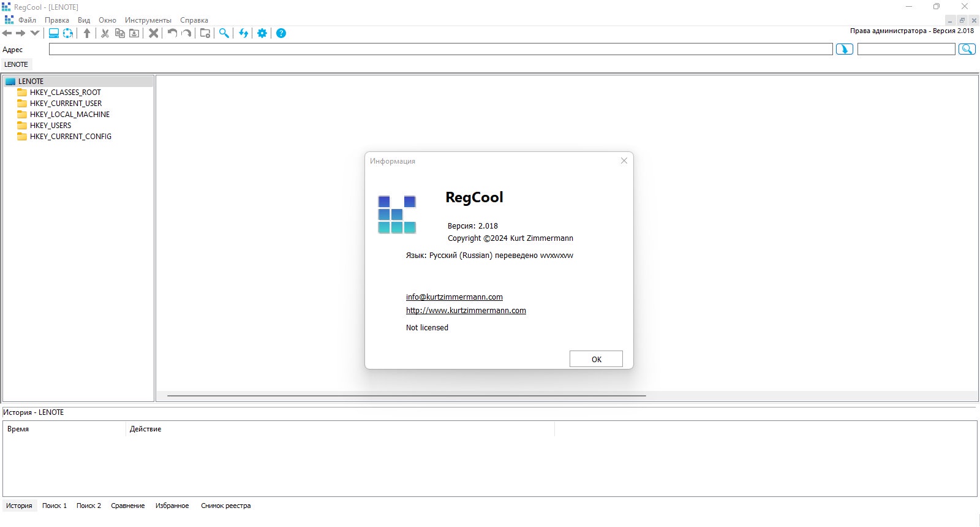
Task: Click the horizontal scrollbar in values pane
Action: pyautogui.click(x=407, y=396)
